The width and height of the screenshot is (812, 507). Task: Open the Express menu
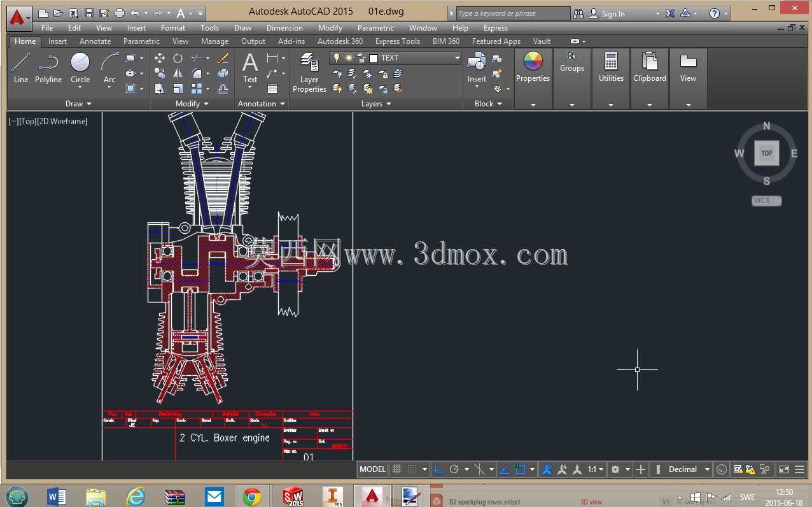[496, 28]
